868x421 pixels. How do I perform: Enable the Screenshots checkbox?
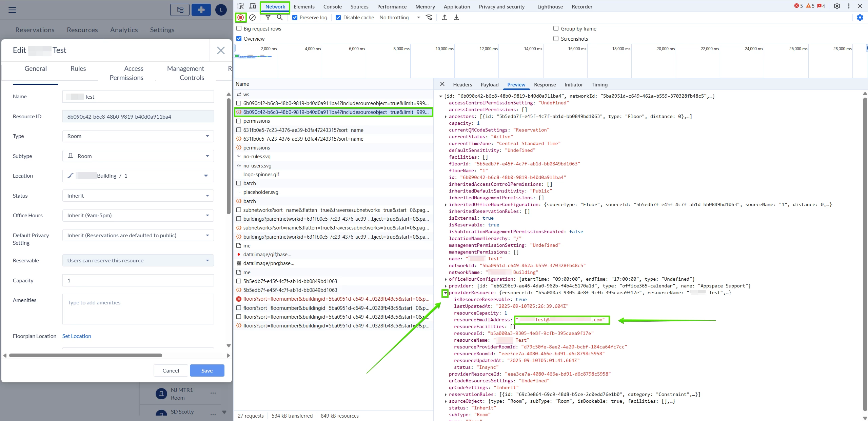[556, 39]
